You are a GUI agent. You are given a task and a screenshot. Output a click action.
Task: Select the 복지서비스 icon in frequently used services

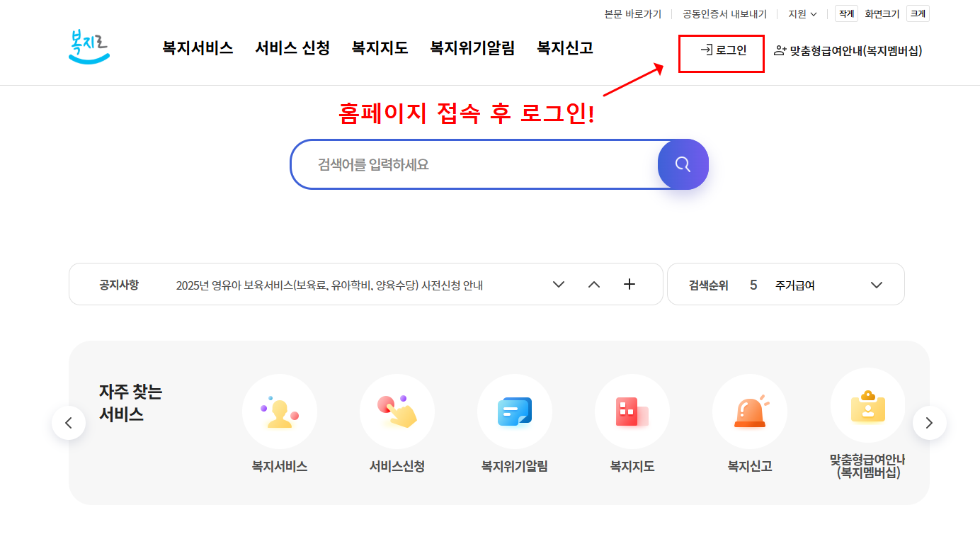279,411
